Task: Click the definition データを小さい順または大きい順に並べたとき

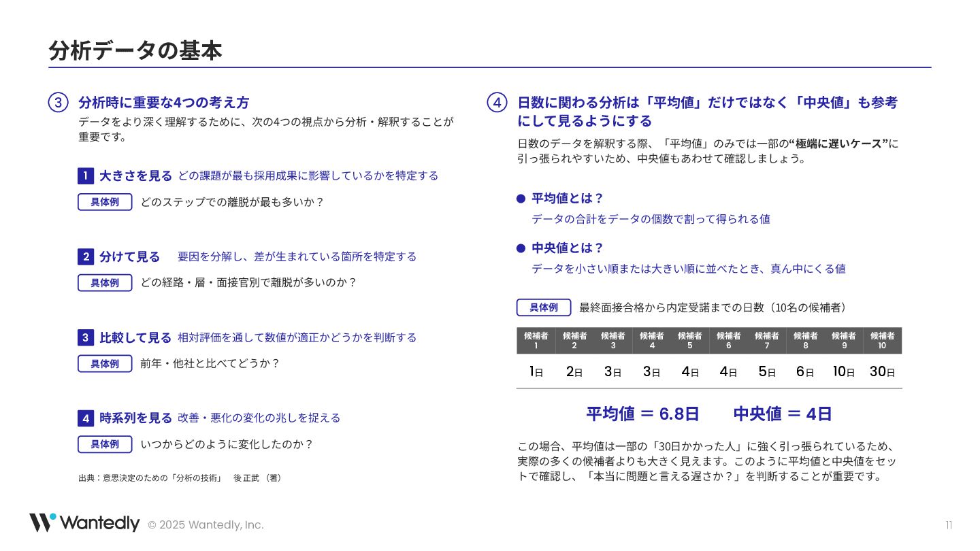Action: pos(689,269)
